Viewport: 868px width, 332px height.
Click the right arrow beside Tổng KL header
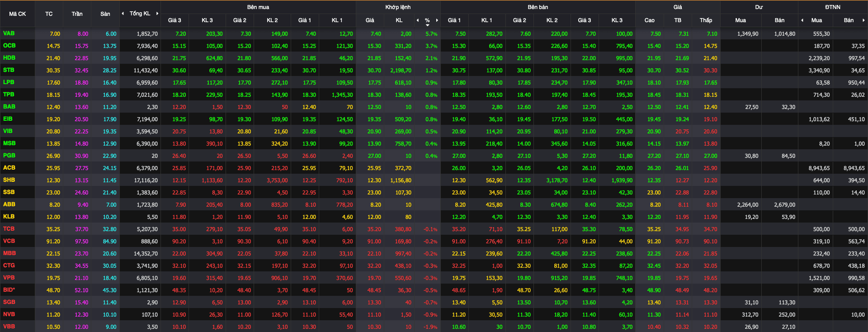point(157,14)
